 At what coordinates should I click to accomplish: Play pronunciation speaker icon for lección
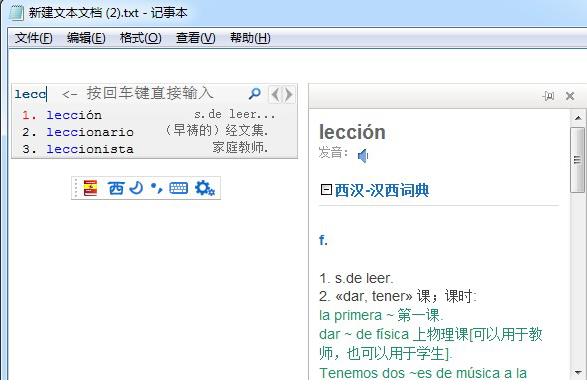click(363, 155)
